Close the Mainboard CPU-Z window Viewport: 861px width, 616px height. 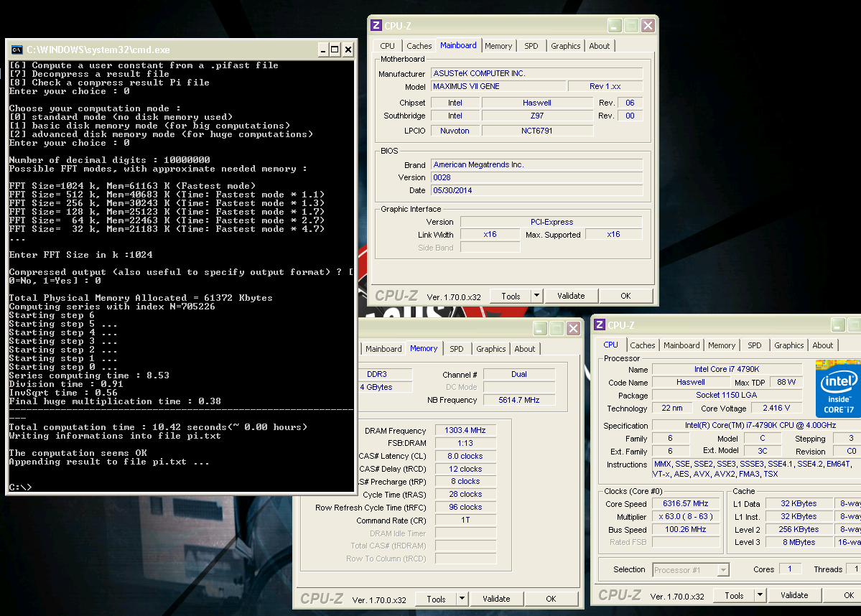point(648,25)
